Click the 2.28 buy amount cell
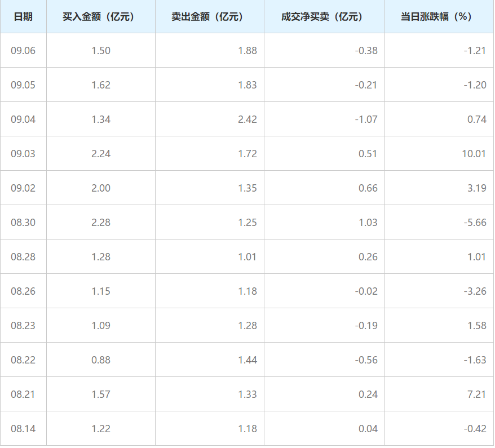 click(x=101, y=223)
